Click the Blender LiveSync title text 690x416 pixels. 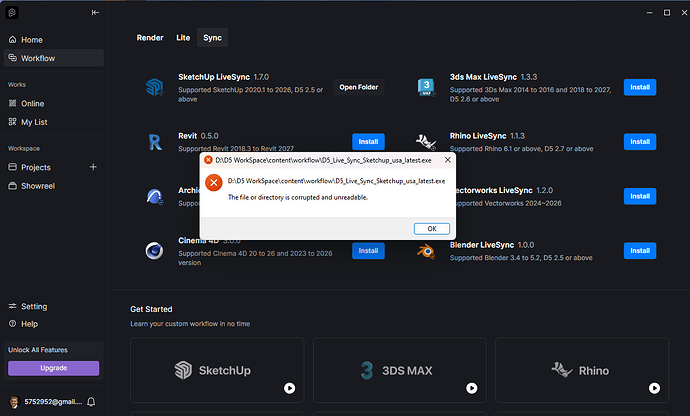tap(482, 245)
